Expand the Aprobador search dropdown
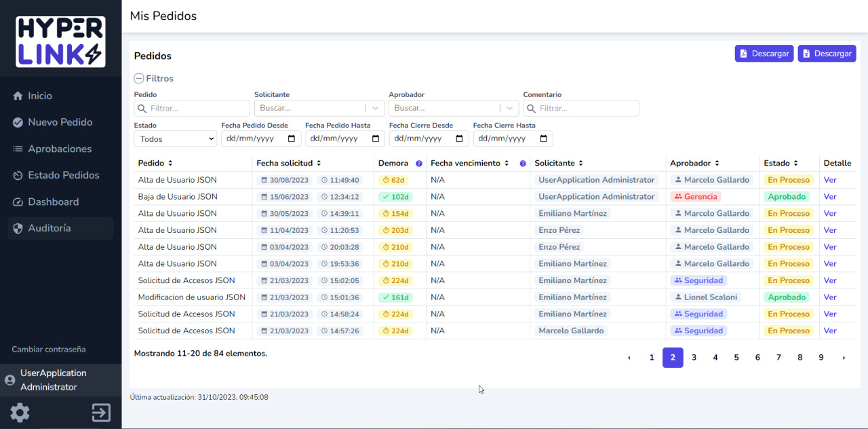 (510, 108)
